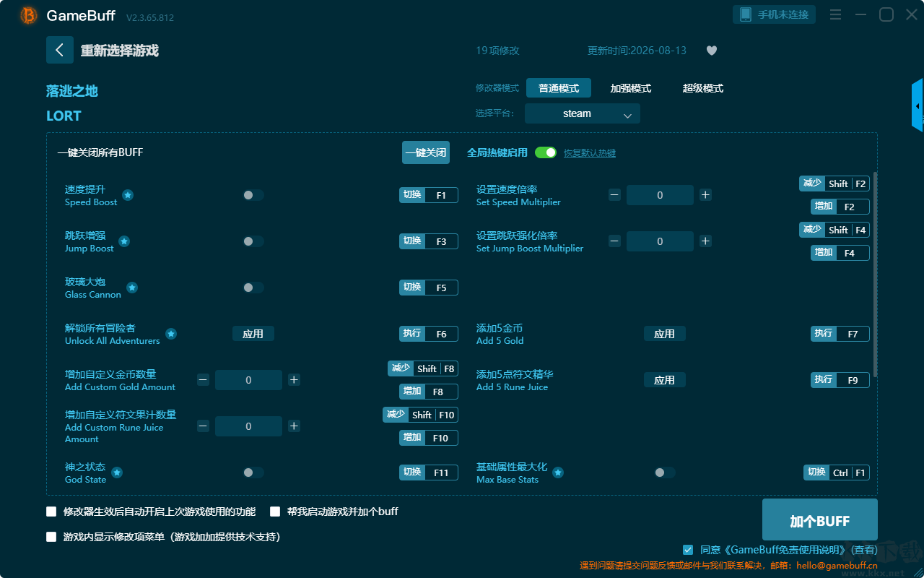Decrease Add Custom Rune Juice Amount with minus
The image size is (924, 578).
pos(203,426)
